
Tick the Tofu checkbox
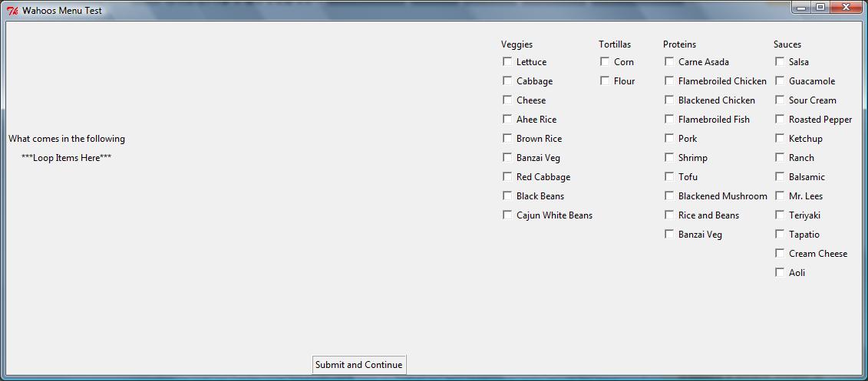coord(669,176)
